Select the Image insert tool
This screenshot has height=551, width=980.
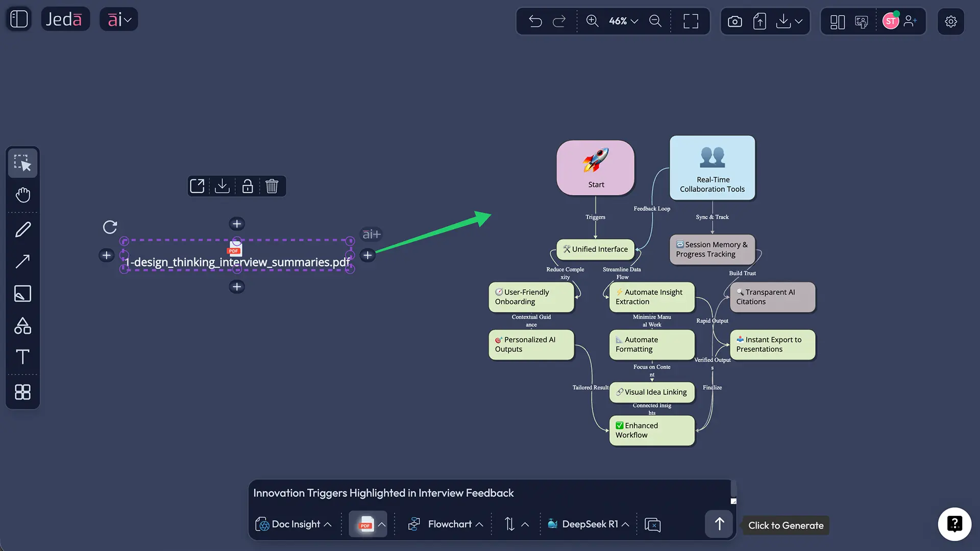click(x=22, y=293)
